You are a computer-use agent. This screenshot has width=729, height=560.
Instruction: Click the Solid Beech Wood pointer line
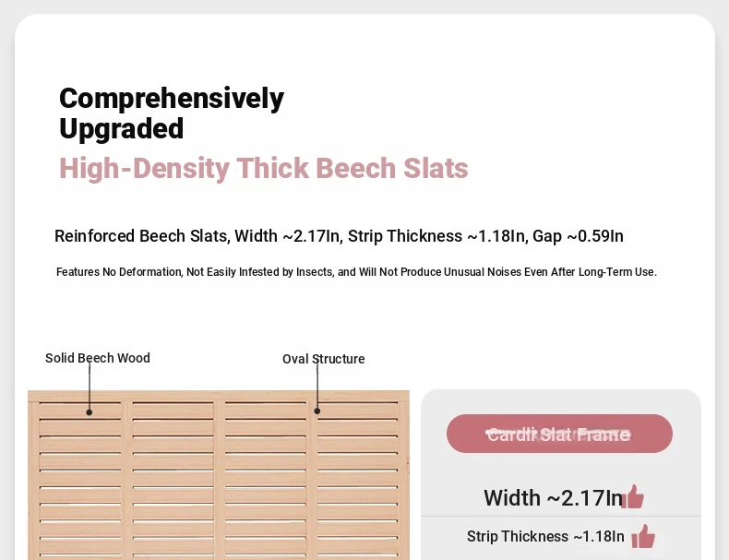(x=90, y=387)
